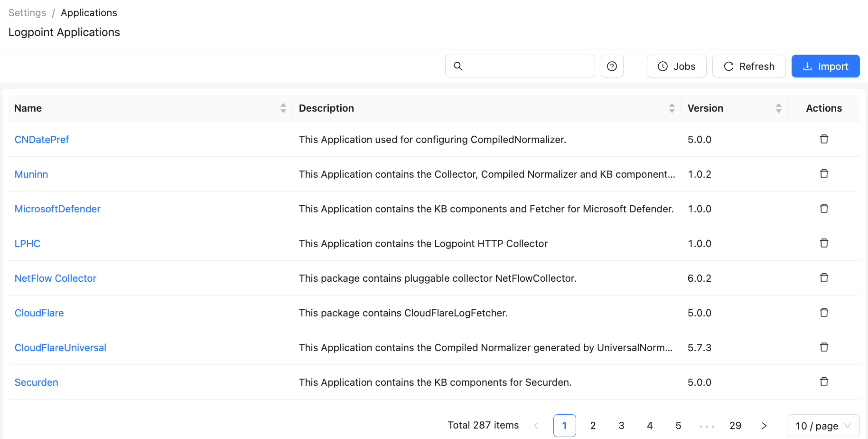
Task: Delete the LPHC application entry
Action: click(824, 243)
